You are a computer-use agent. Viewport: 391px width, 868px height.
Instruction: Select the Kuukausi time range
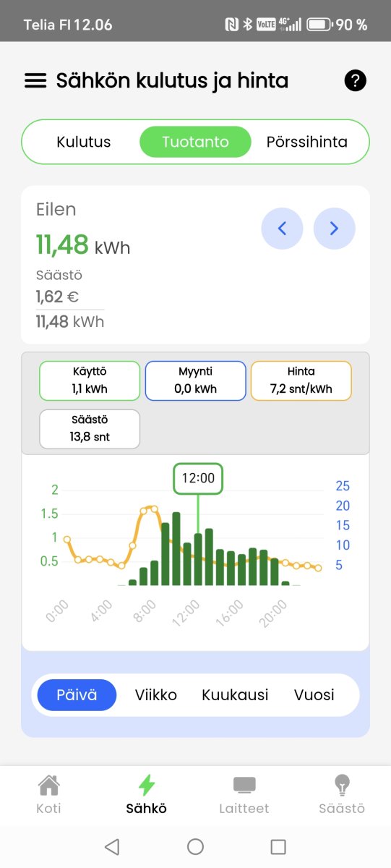tap(235, 695)
